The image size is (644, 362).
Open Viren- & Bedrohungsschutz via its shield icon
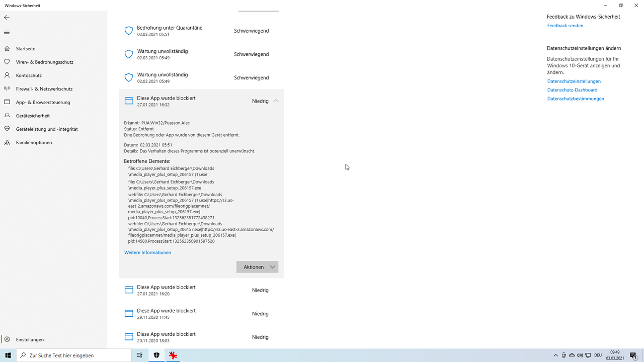click(7, 62)
